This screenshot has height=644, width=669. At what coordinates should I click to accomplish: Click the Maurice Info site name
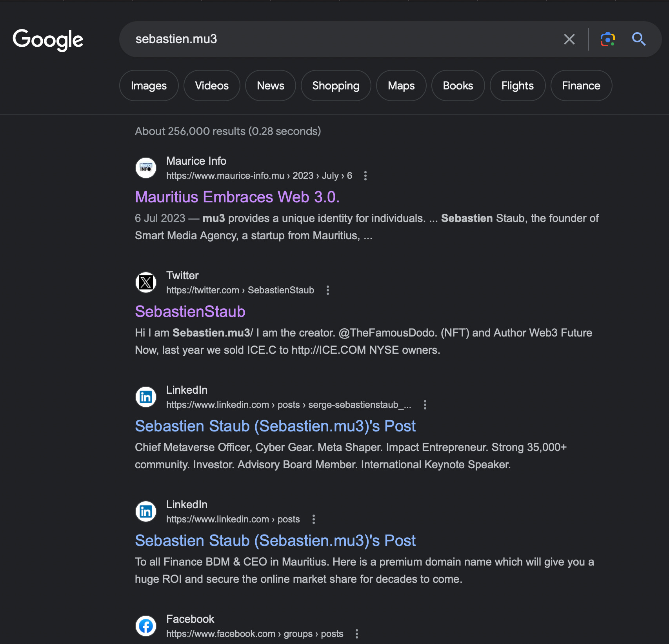[196, 161]
